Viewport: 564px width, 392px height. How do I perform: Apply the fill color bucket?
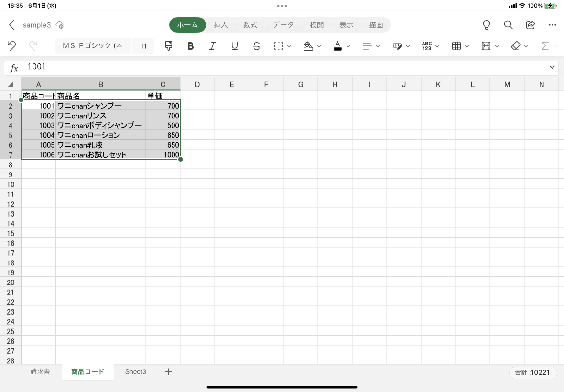(x=308, y=46)
